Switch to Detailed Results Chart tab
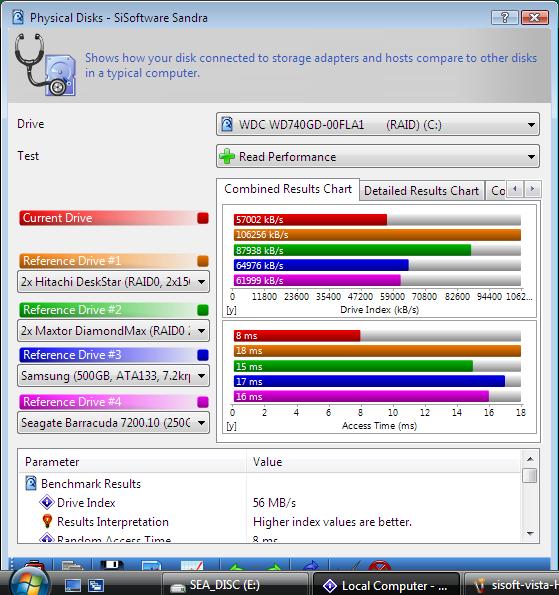559x595 pixels. click(421, 190)
